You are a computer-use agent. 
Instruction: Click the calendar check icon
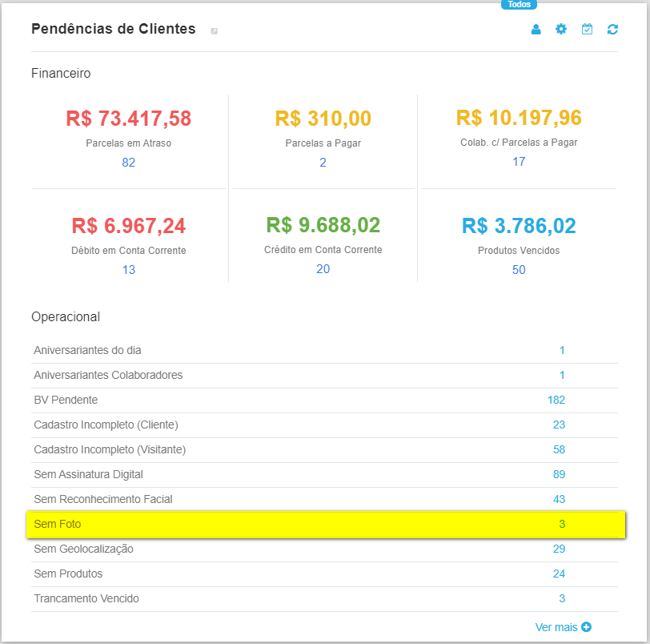(x=587, y=30)
